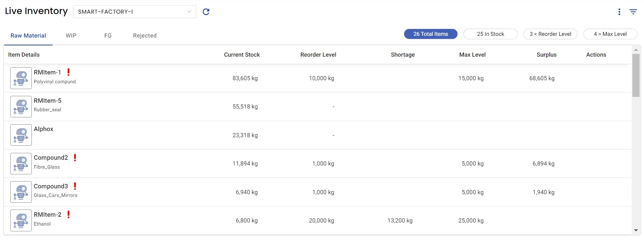
Task: Click the Polyvinyl compund description
Action: 55,82
